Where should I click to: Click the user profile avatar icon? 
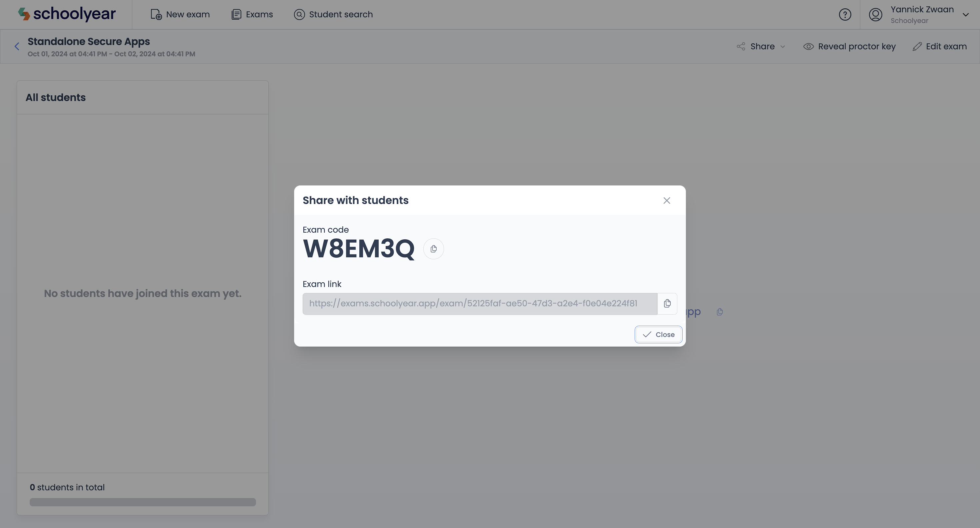point(875,14)
